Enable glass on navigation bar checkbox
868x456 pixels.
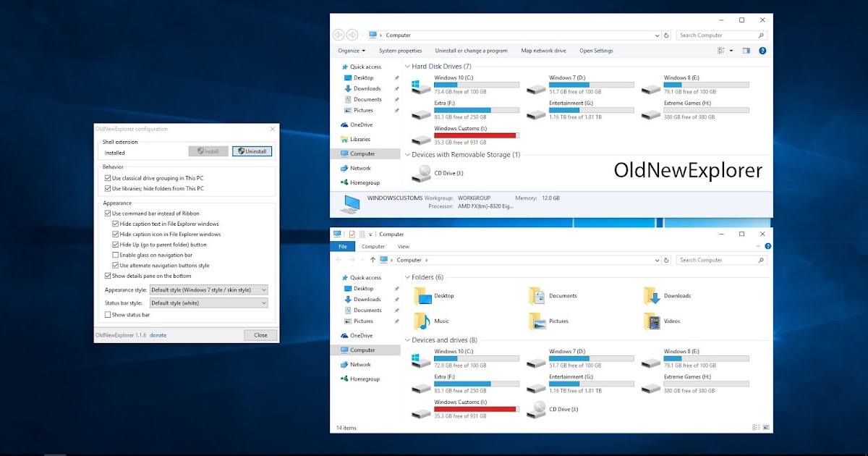[x=116, y=255]
